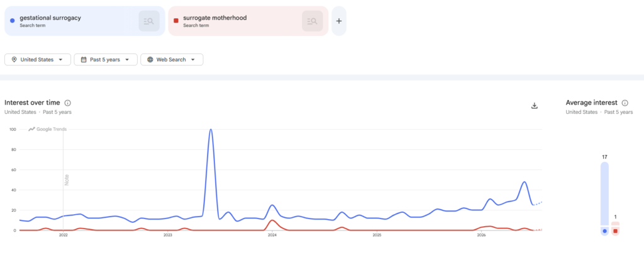Image resolution: width=644 pixels, height=255 pixels.
Task: Click the calendar icon in time filter
Action: click(84, 60)
